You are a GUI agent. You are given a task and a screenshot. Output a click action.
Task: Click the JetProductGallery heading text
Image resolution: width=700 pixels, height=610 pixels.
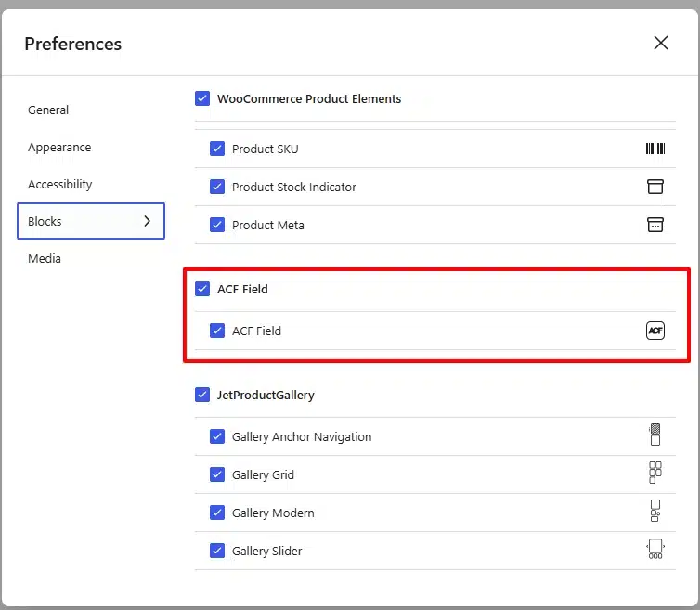[x=266, y=396]
